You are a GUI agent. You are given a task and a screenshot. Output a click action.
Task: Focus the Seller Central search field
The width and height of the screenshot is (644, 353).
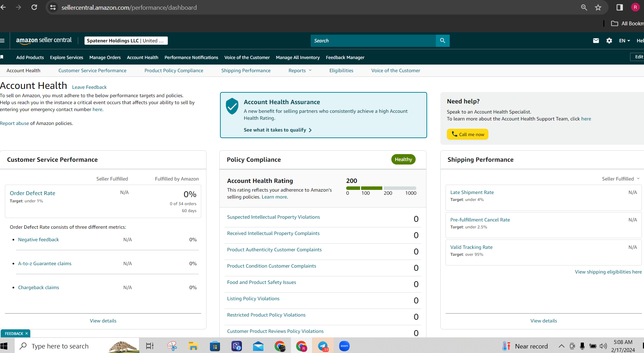pos(373,41)
